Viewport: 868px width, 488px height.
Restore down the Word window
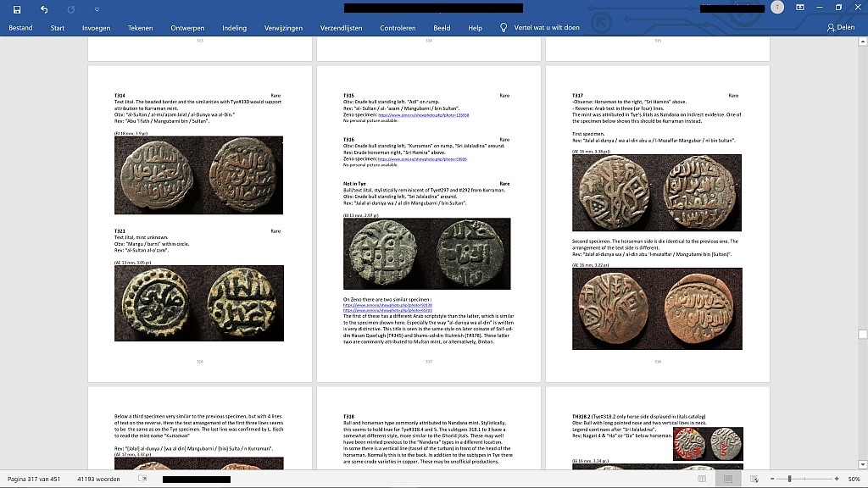point(838,7)
